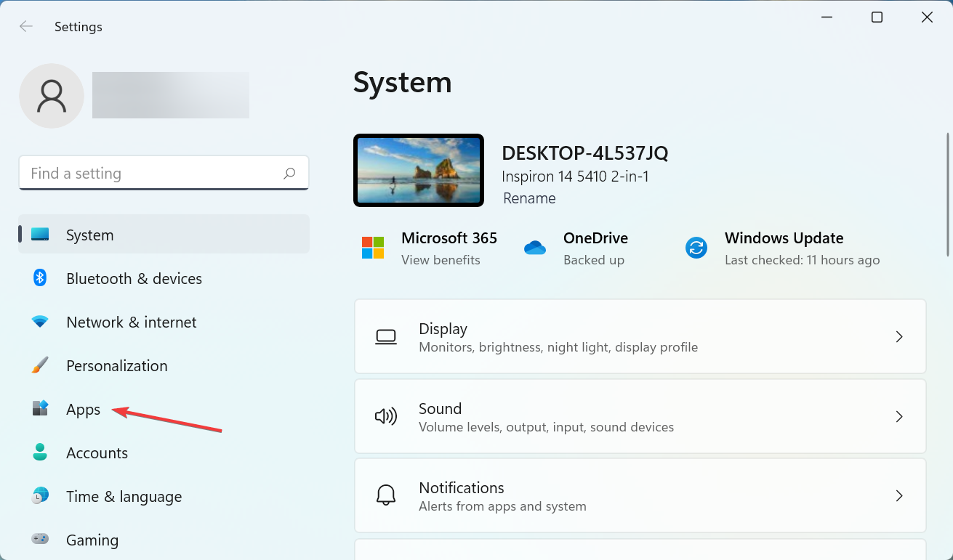Click the OneDrive cloud icon
Image resolution: width=953 pixels, height=560 pixels.
coord(535,247)
